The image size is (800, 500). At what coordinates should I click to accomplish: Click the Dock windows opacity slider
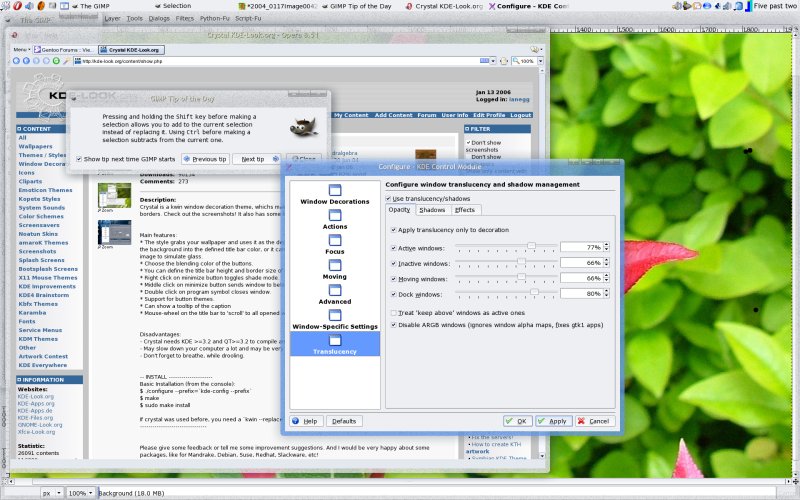[506, 293]
